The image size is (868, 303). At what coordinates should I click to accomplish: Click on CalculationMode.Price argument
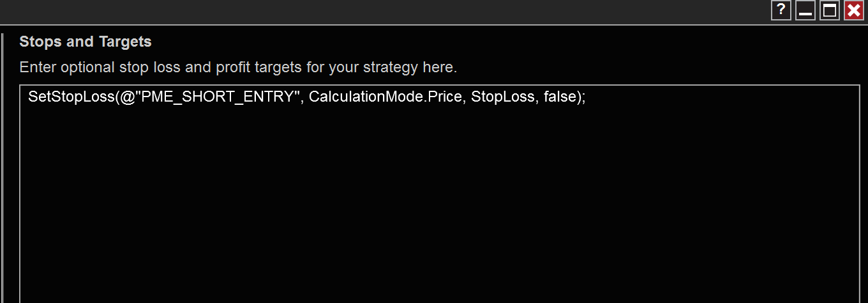(385, 98)
